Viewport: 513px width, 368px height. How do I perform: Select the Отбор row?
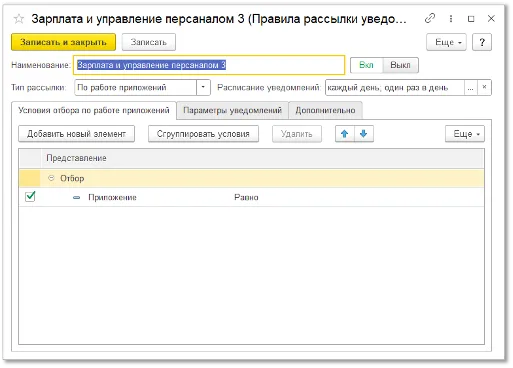coord(252,178)
